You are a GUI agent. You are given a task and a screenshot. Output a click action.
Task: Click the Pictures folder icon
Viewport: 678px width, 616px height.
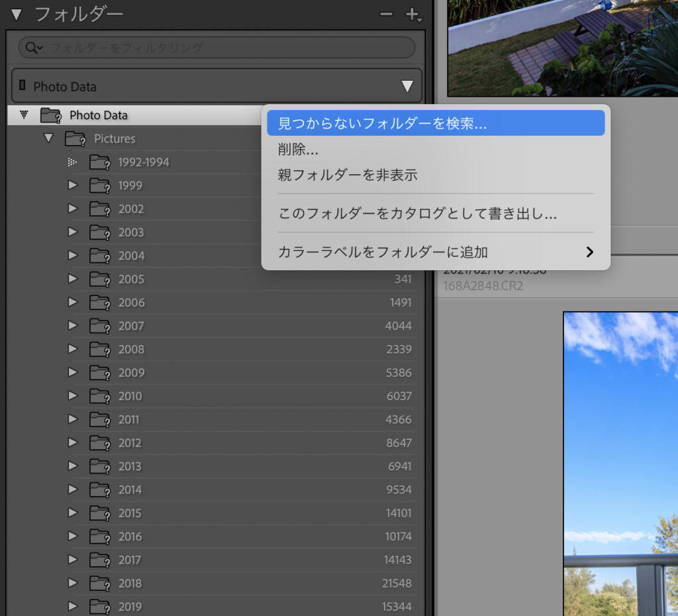(x=75, y=139)
